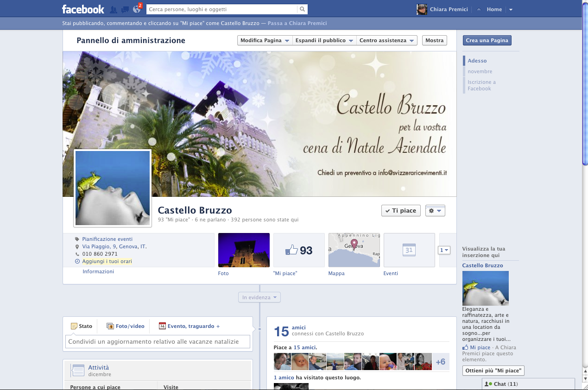Image resolution: width=588 pixels, height=390 pixels.
Task: Select Adesso in the timeline navigator
Action: (477, 61)
